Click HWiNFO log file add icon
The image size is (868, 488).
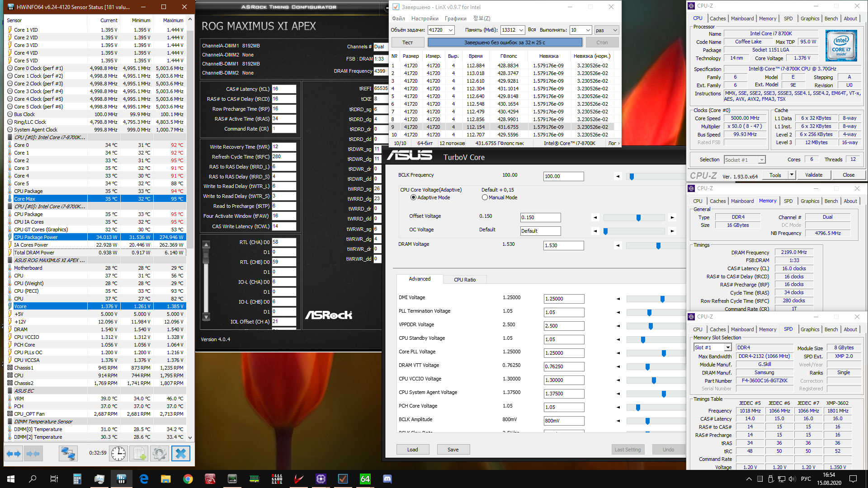(139, 453)
